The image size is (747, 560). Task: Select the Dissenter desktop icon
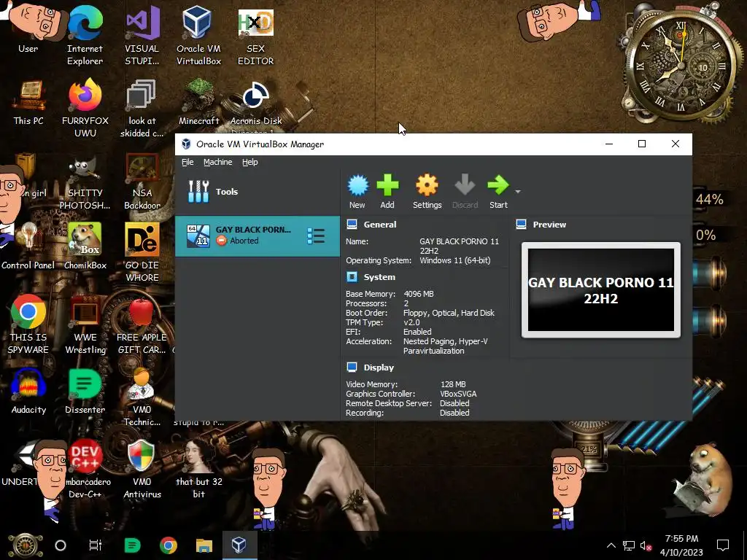(x=85, y=392)
